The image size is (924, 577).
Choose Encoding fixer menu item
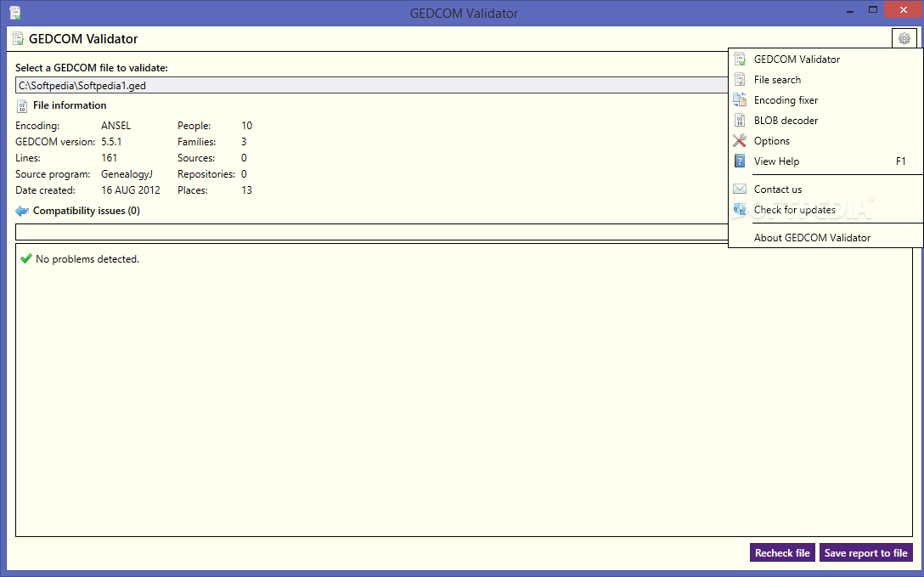825,100
